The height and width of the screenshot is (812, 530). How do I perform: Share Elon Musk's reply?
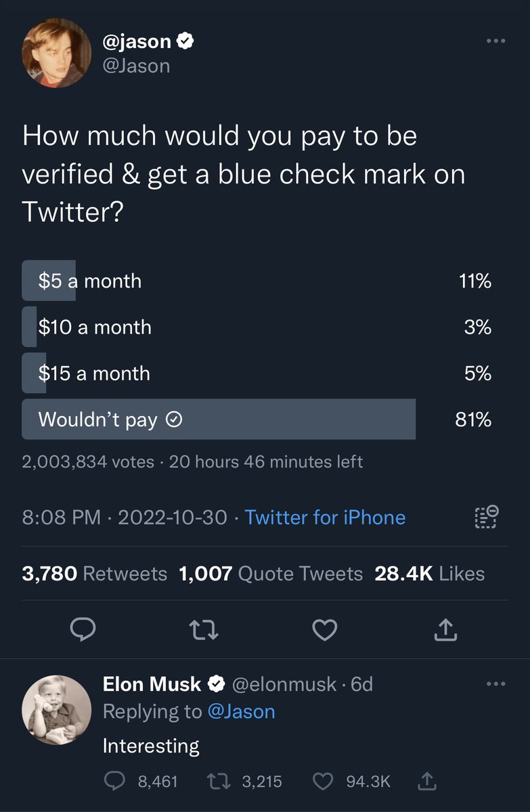(426, 782)
